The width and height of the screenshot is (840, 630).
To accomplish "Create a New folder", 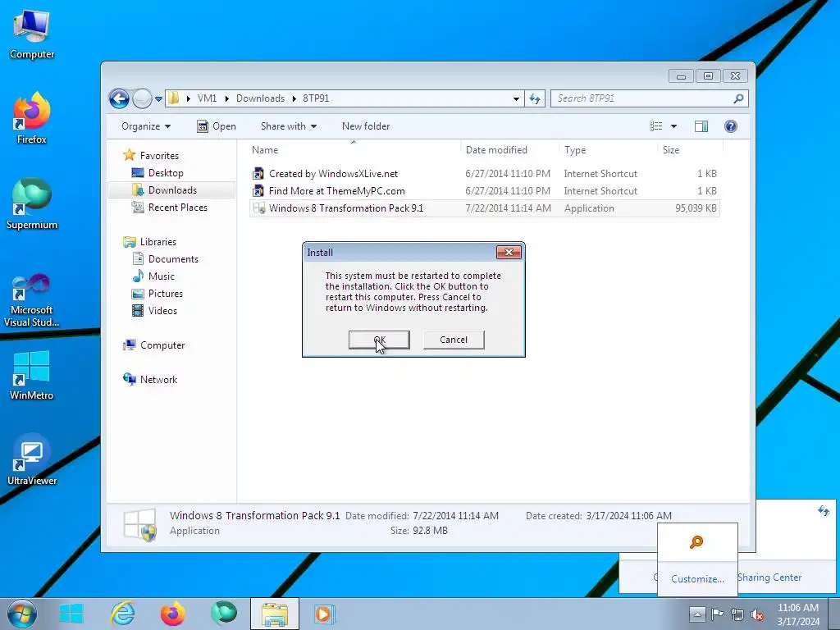I will coord(366,126).
